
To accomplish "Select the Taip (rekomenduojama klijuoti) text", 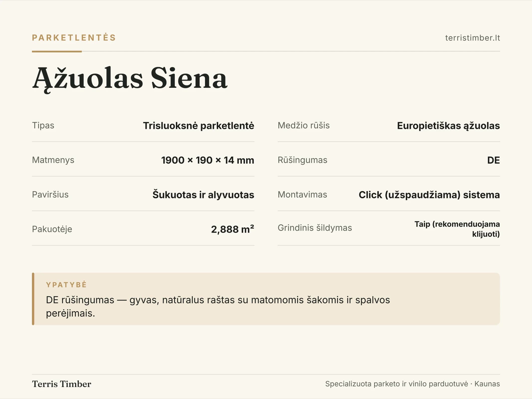I will (457, 229).
